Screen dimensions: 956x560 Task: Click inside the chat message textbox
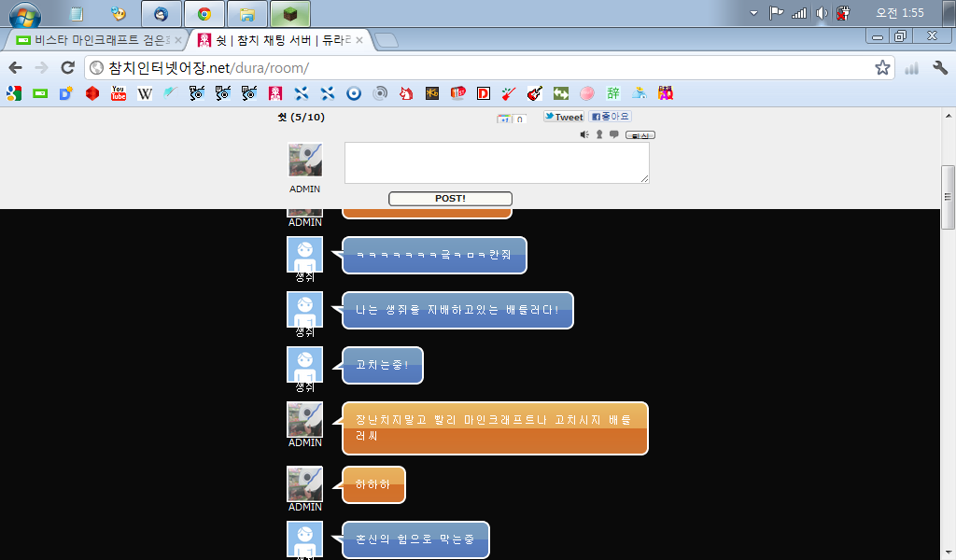tap(497, 162)
